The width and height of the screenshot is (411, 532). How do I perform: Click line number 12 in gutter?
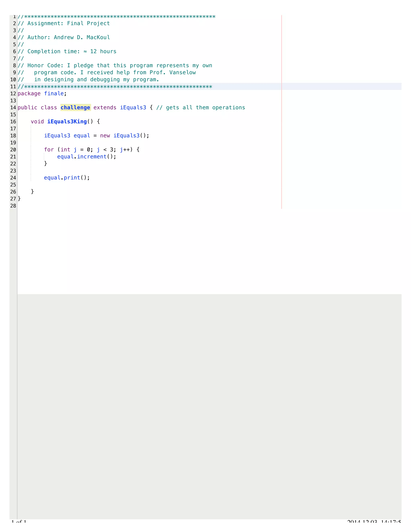tap(13, 94)
